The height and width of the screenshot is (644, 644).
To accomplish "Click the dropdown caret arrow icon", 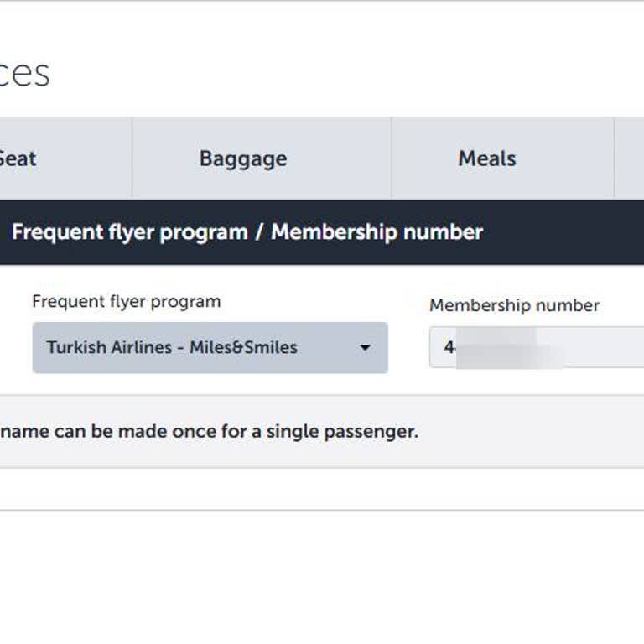I will (365, 347).
